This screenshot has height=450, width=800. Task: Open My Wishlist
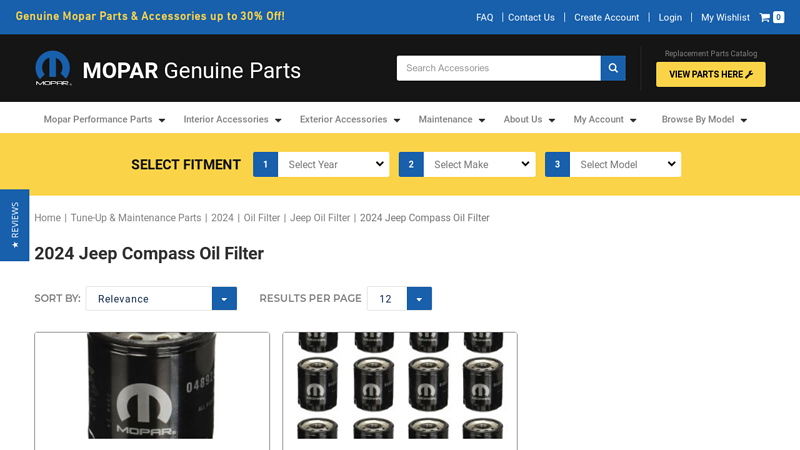725,17
